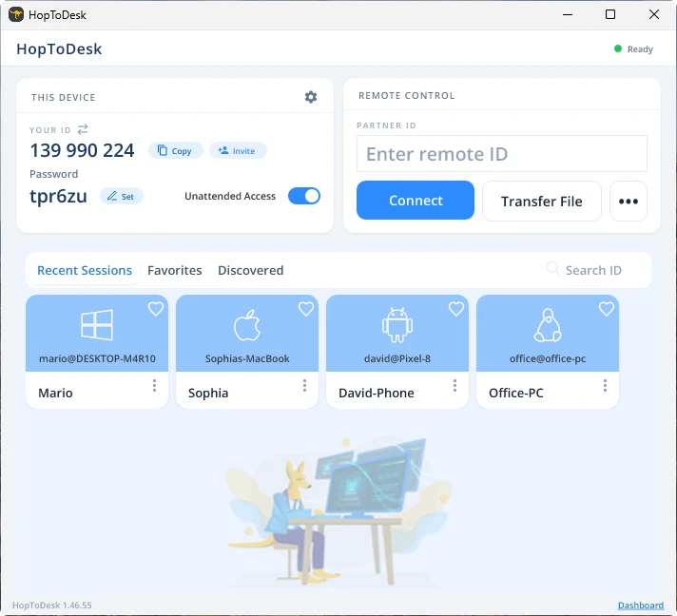
Task: Open more remote control options
Action: [x=629, y=202]
